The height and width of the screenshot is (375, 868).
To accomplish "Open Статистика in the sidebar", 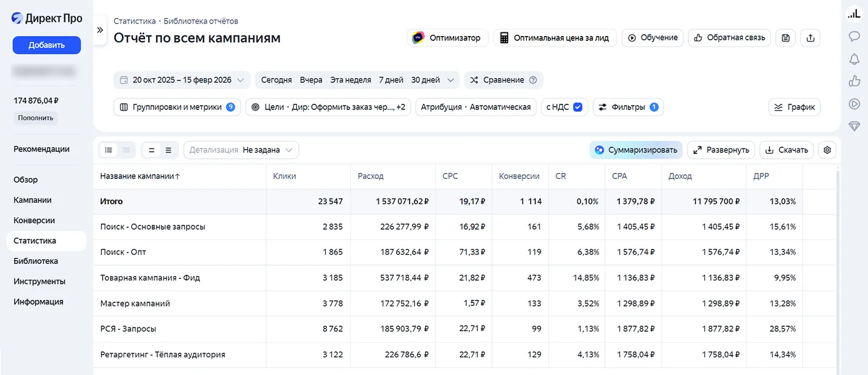I will click(46, 241).
